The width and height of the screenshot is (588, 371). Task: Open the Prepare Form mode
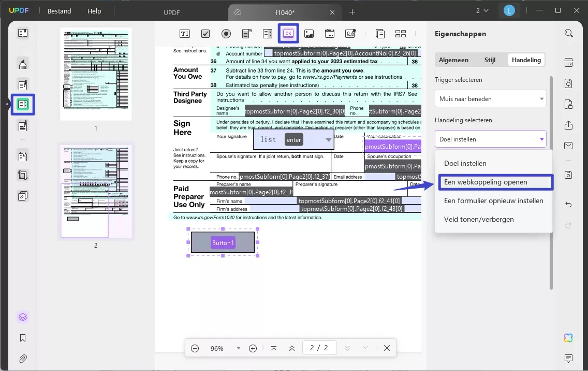pyautogui.click(x=23, y=104)
